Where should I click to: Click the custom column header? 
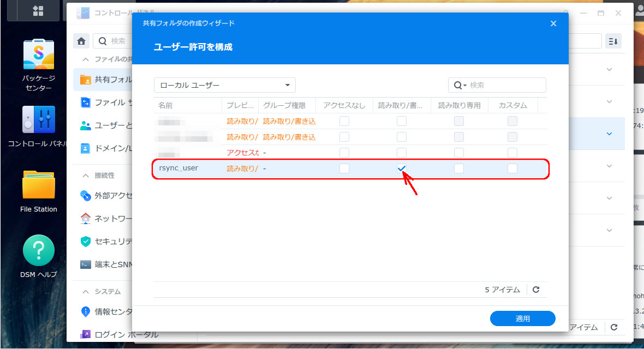(x=512, y=106)
